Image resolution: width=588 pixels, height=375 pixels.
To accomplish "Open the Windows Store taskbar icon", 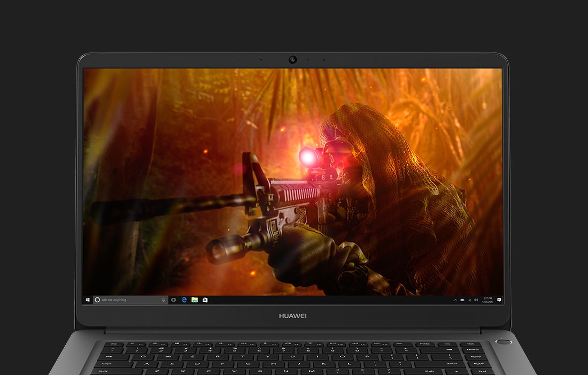I will click(x=205, y=300).
